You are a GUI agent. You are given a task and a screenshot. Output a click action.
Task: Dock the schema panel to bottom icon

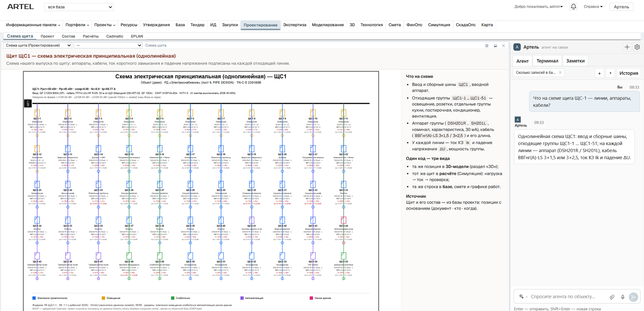pos(495,46)
